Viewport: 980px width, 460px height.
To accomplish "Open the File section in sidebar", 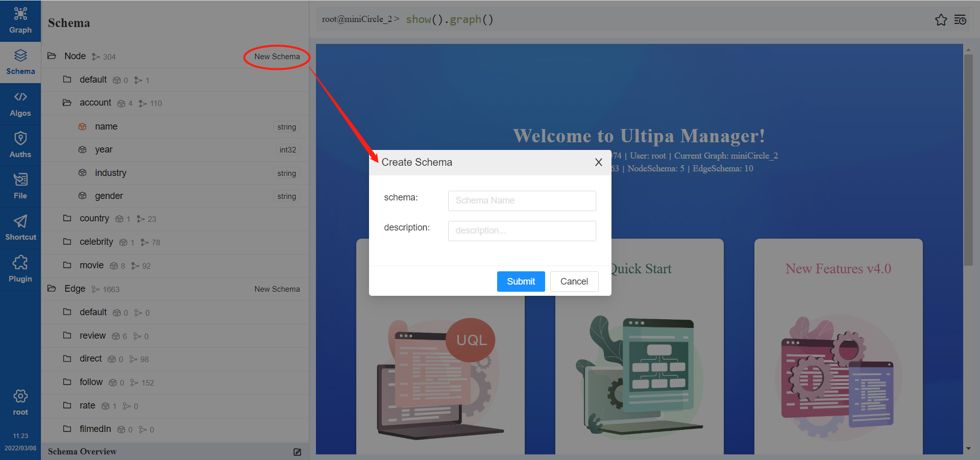I will point(20,187).
